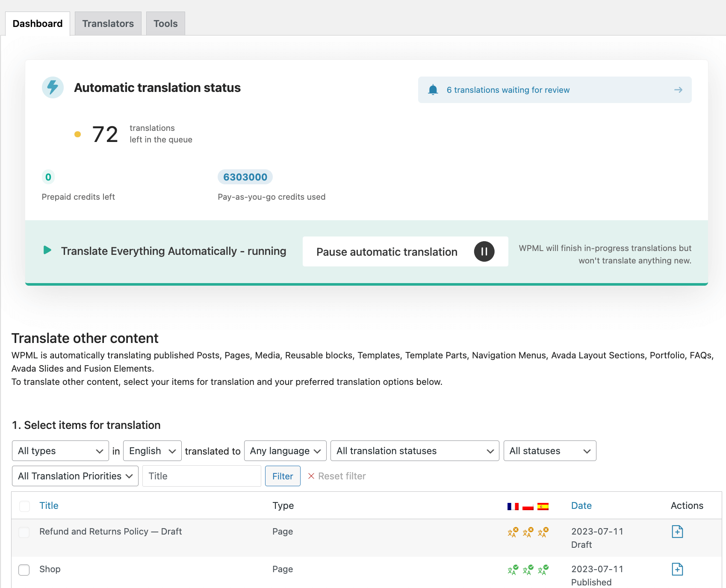Click the 72 translations queue count
This screenshot has width=726, height=588.
105,134
